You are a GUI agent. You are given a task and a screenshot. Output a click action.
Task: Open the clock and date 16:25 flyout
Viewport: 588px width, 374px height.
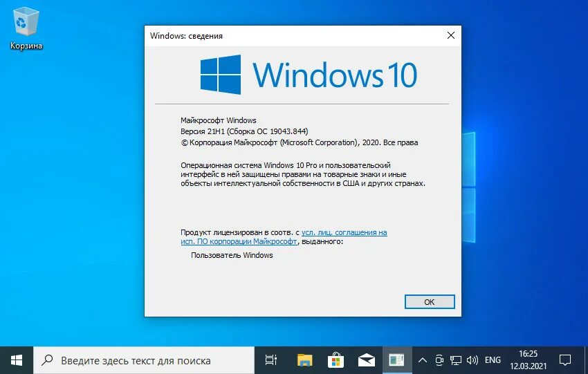528,360
